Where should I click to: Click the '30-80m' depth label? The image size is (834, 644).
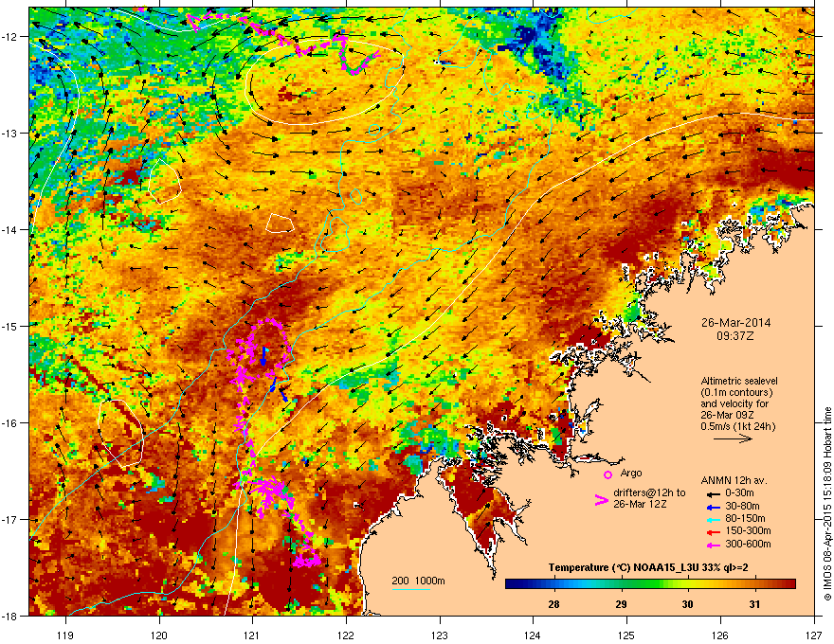coord(742,506)
